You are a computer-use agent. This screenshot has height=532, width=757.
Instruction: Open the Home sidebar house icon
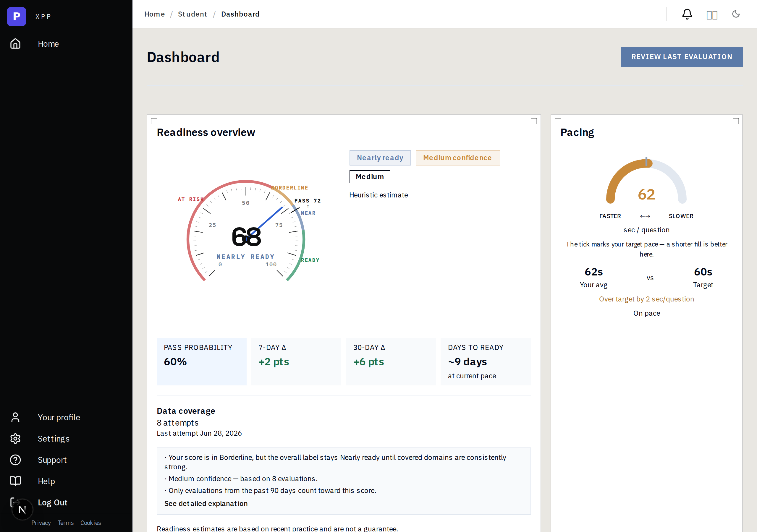click(15, 44)
